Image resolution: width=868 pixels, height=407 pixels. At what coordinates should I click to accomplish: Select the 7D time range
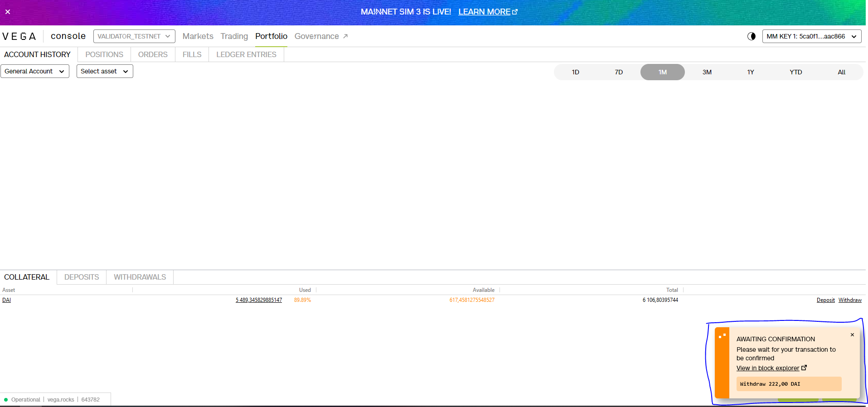pos(619,72)
